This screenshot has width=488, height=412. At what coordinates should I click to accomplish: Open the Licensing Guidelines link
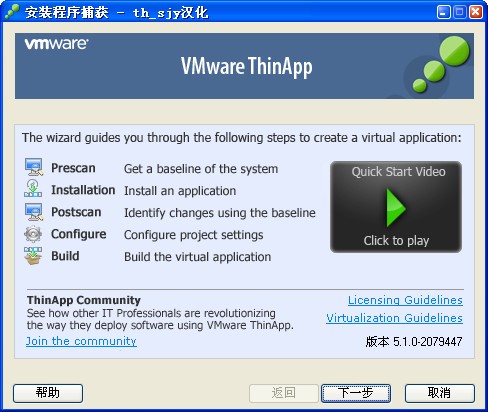pos(405,300)
